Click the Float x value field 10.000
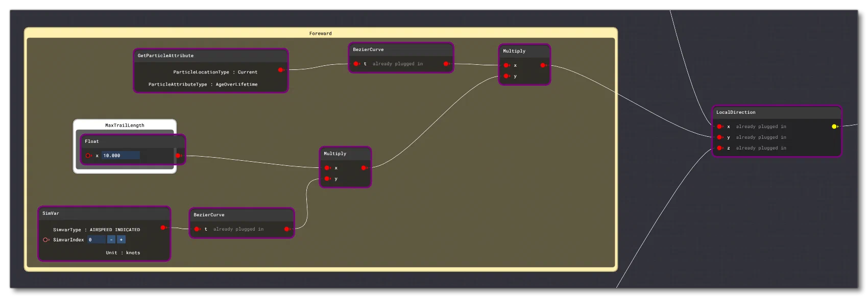The width and height of the screenshot is (868, 298). 120,156
